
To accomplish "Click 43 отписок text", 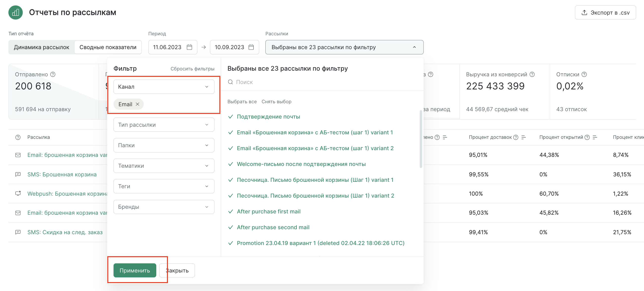I will pyautogui.click(x=572, y=109).
